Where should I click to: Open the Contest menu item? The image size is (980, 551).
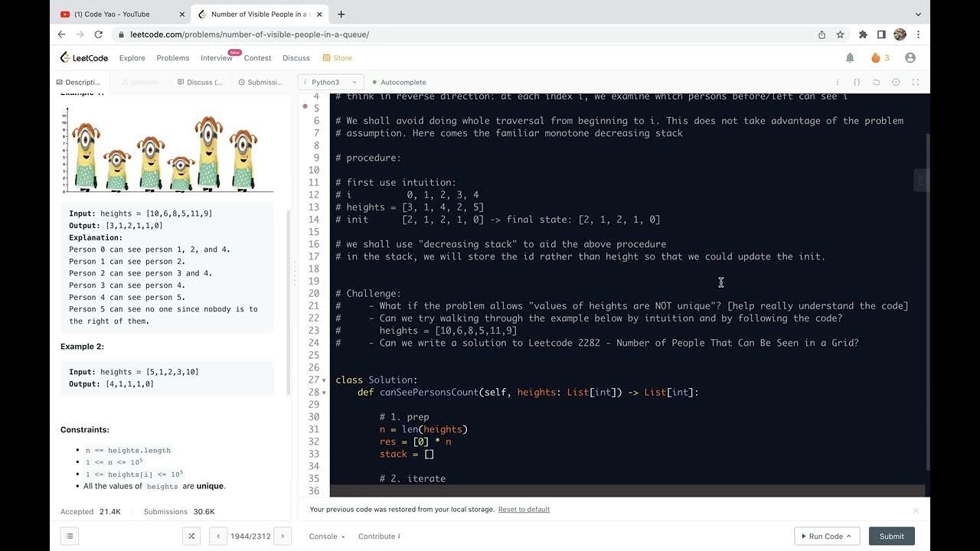pos(258,57)
